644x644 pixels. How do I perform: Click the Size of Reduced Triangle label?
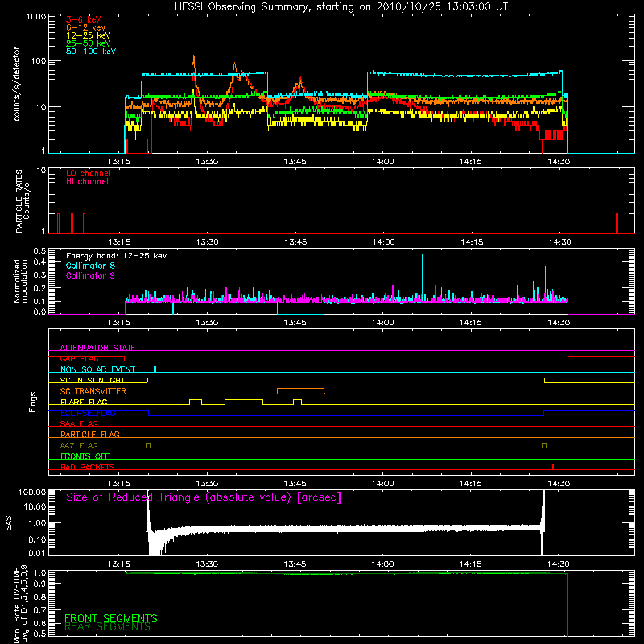point(204,497)
